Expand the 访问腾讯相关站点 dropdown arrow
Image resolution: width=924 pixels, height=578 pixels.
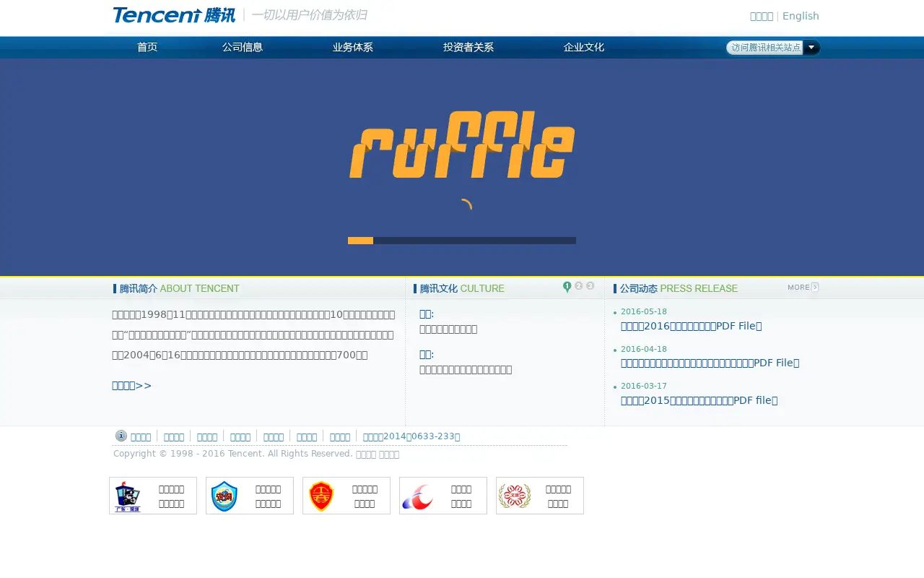(x=811, y=48)
